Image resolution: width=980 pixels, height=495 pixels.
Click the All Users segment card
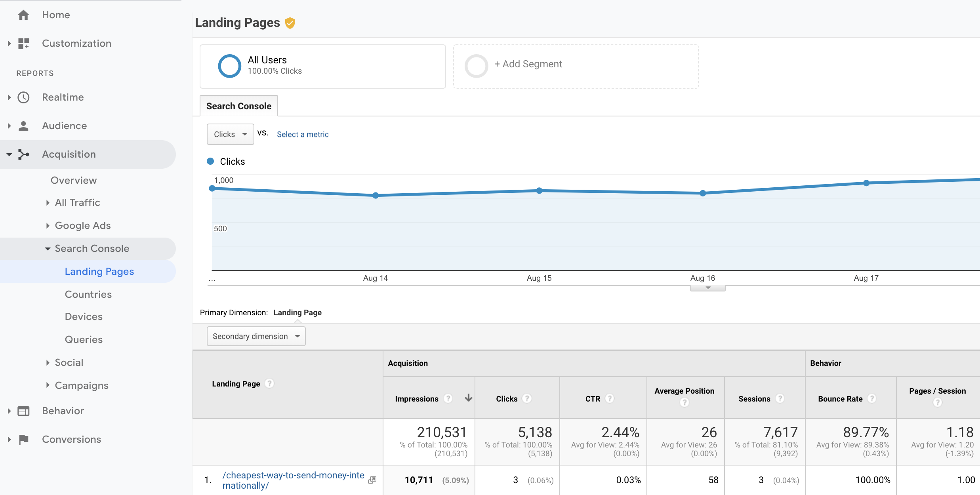323,67
